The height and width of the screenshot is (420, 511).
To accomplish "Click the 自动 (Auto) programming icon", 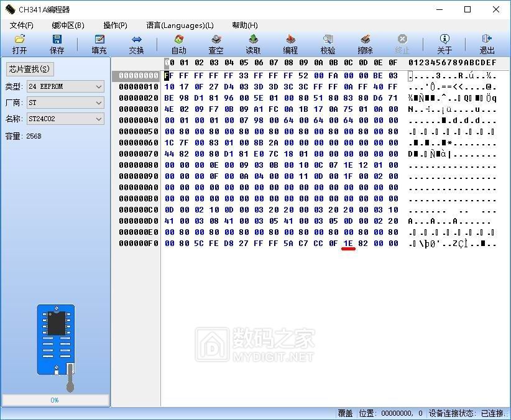I will 178,44.
